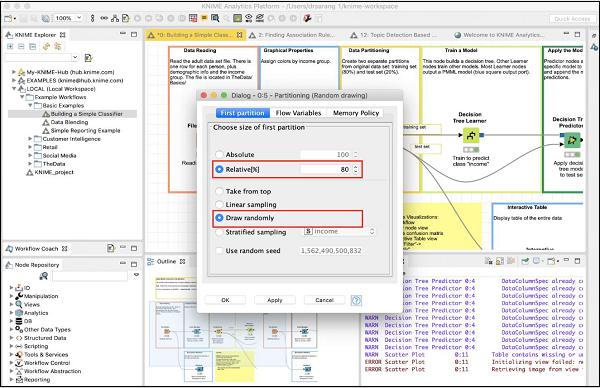
Task: Select Linear sampling option
Action: [219, 205]
